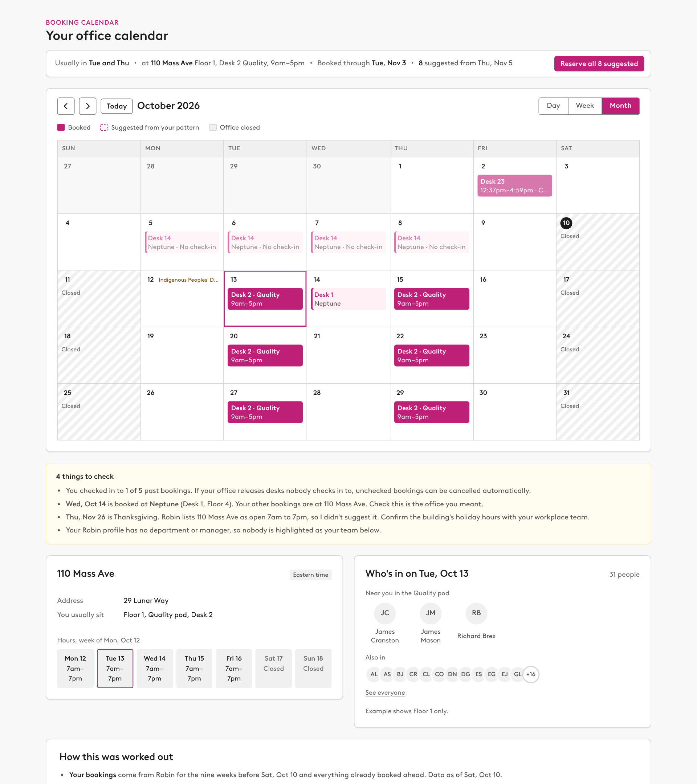Open the See everyone link
Screen dimensions: 697x784
[385, 693]
